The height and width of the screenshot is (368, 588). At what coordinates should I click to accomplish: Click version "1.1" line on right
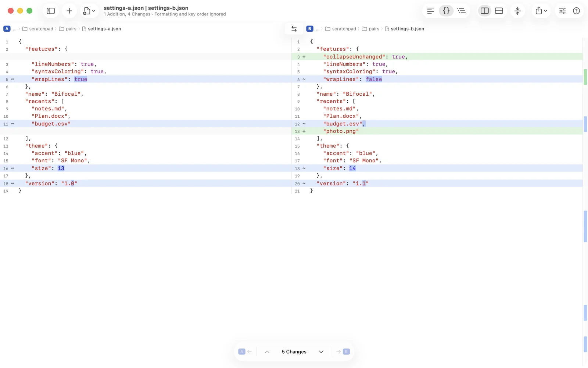pyautogui.click(x=437, y=183)
